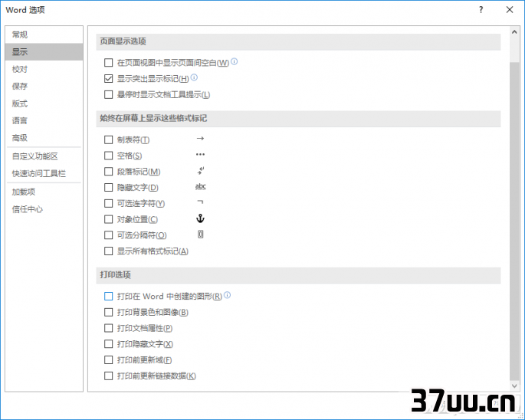Click the 页面显示选项 section header
525x420 pixels.
pos(298,41)
